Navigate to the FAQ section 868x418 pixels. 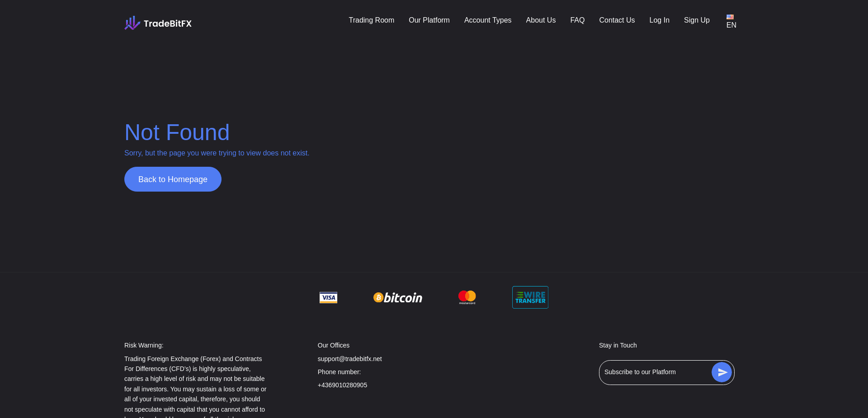pos(577,20)
